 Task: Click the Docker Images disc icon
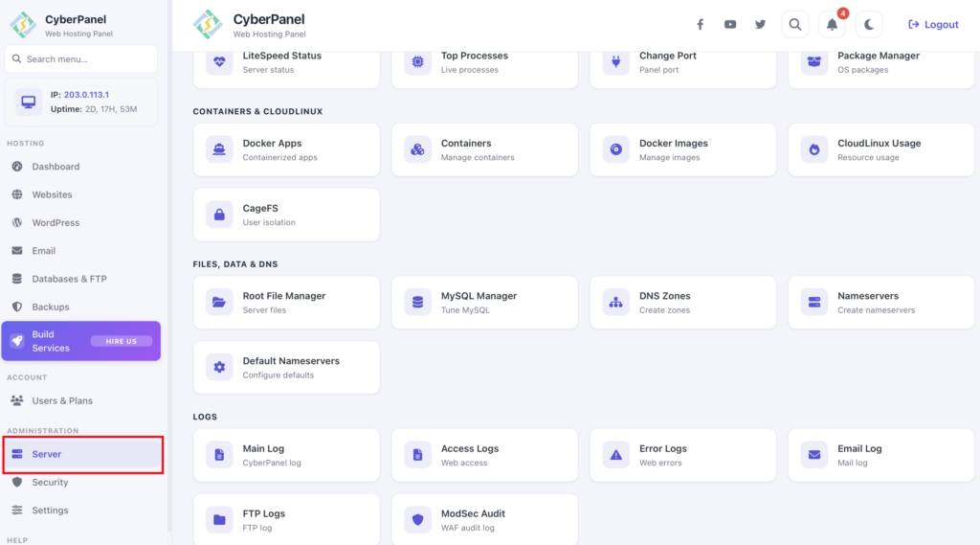tap(615, 149)
